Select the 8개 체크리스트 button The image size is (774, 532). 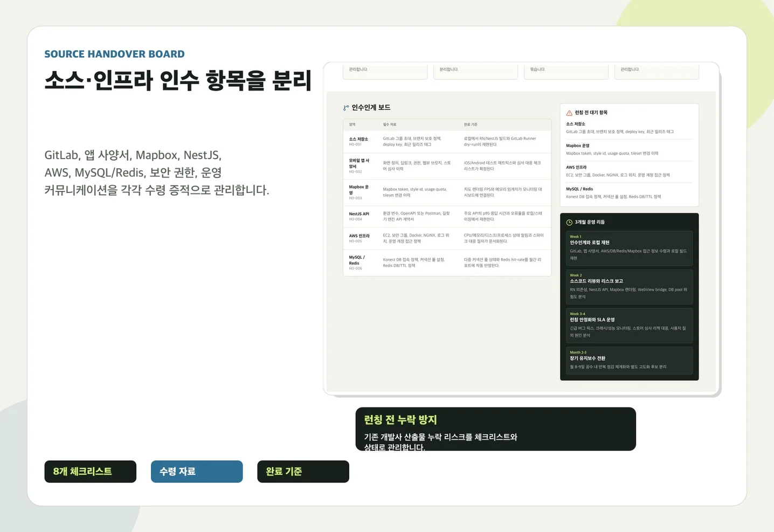click(x=91, y=472)
